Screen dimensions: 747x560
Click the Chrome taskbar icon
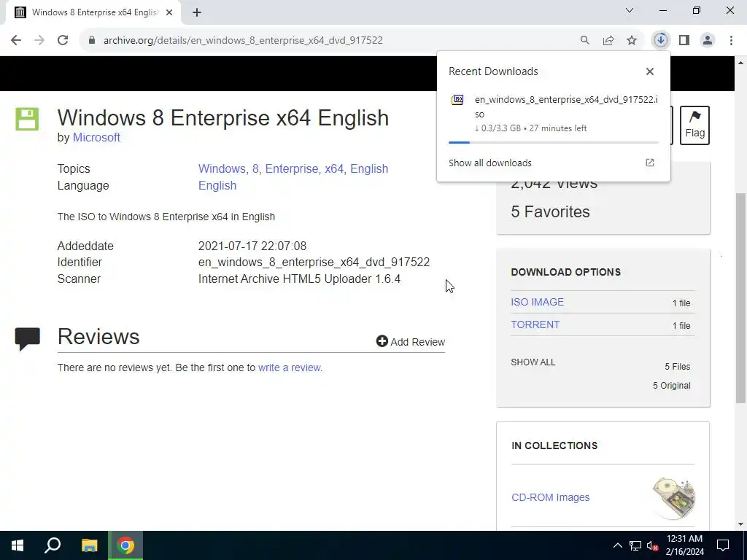125,545
